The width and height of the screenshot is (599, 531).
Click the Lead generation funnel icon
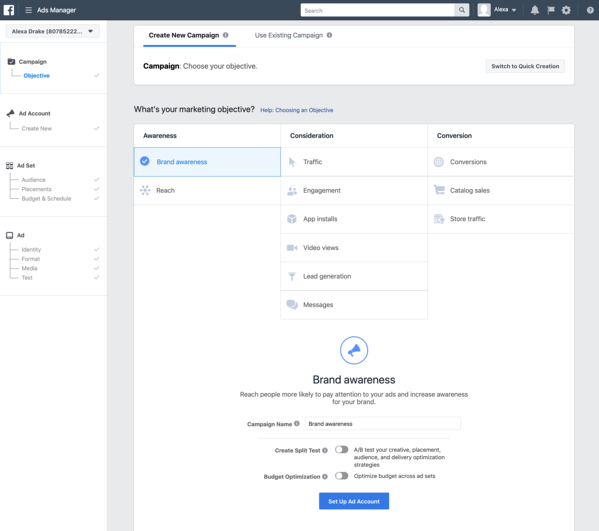pyautogui.click(x=292, y=276)
